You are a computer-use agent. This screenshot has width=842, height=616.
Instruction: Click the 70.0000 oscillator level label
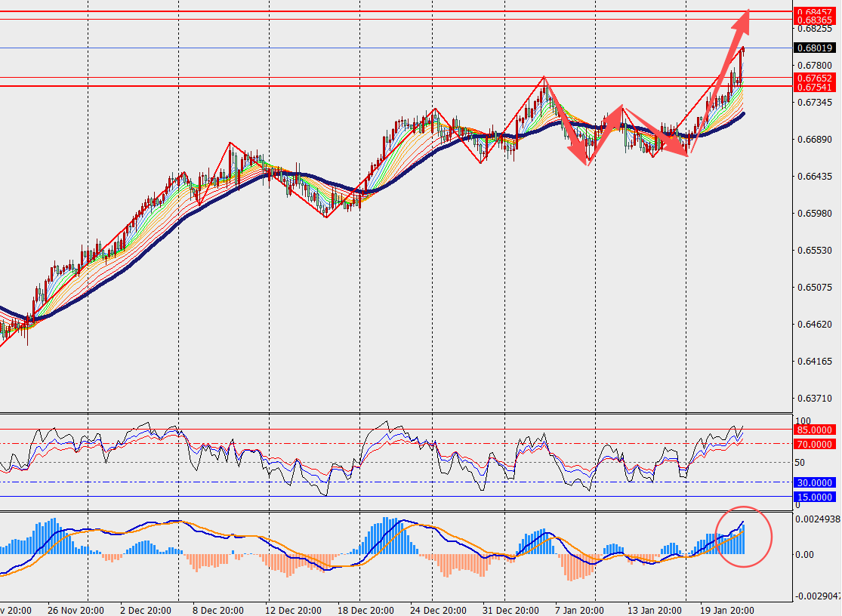[x=814, y=445]
